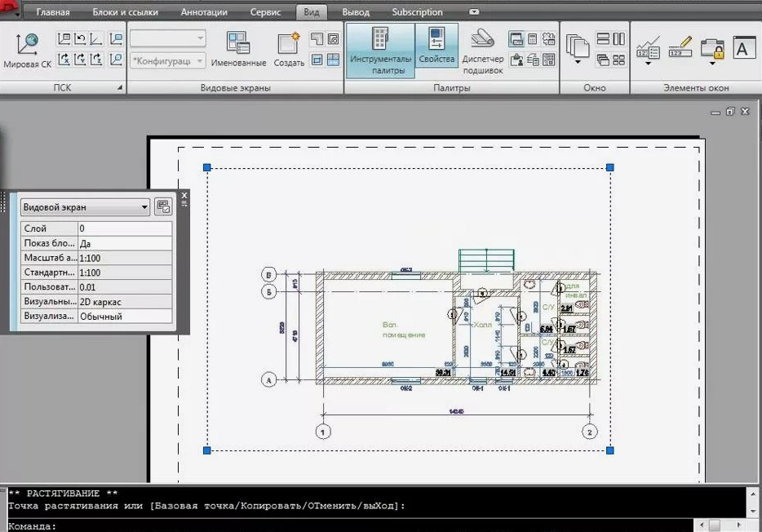Select the top-right blue viewport grip

(610, 167)
